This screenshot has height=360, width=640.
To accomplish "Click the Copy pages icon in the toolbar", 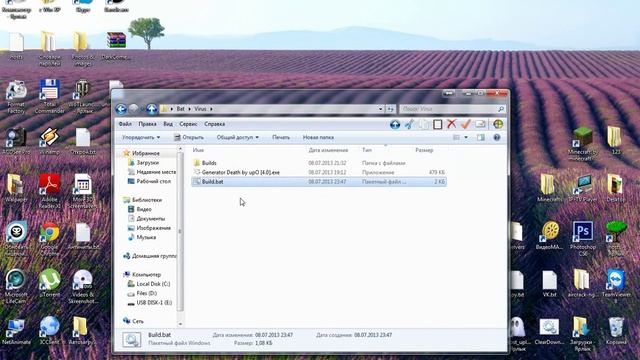I will pyautogui.click(x=423, y=124).
